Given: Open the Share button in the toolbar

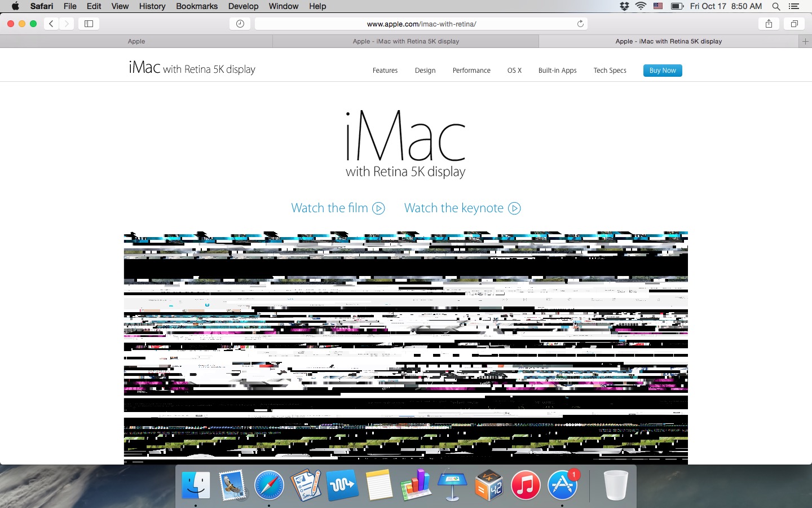Looking at the screenshot, I should click(769, 24).
